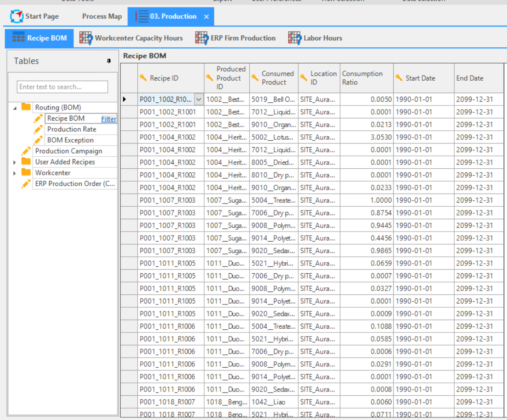507x420 pixels.
Task: Click the key icon in Produced Product ID header
Action: pyautogui.click(x=210, y=77)
